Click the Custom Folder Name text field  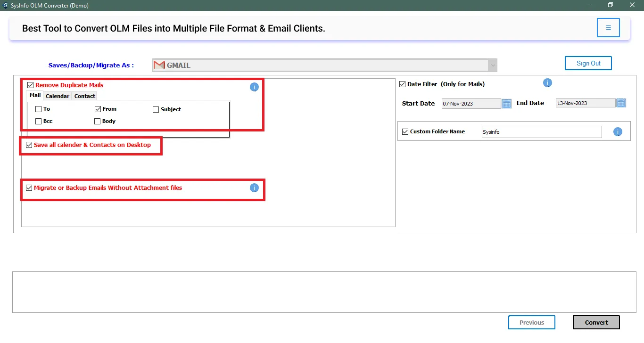(x=541, y=132)
